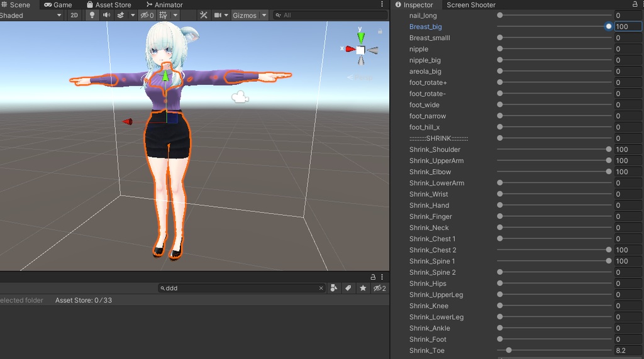Click the Shrink_Knee value field
The height and width of the screenshot is (359, 644).
pos(628,306)
